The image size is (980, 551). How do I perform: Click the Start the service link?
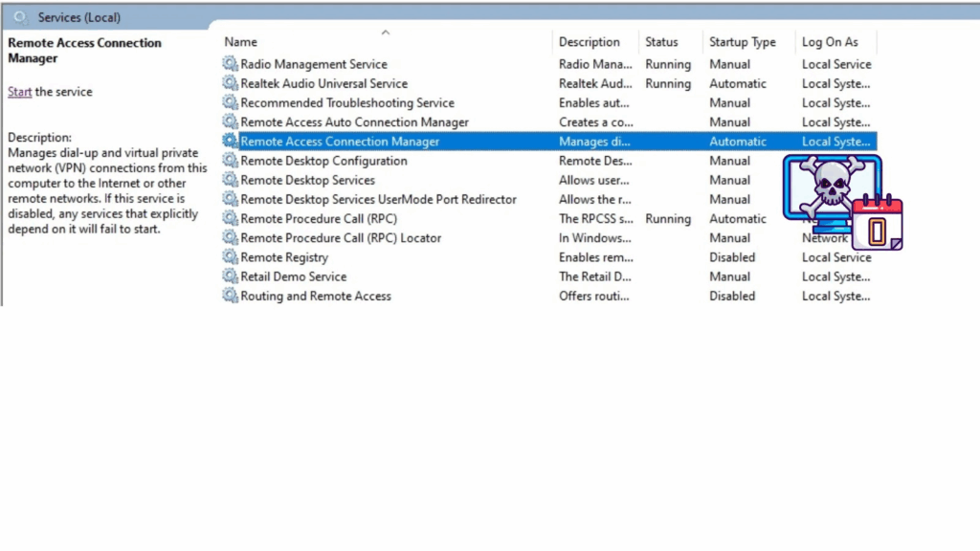20,92
